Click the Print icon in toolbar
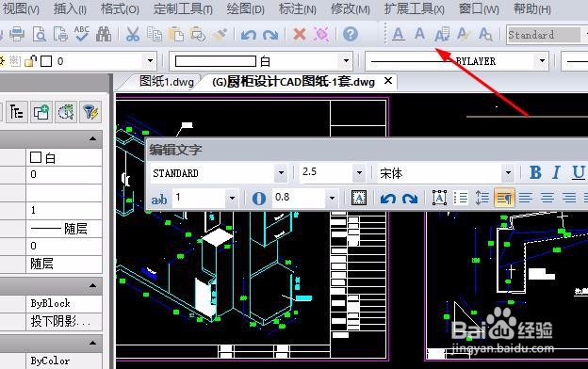588x369 pixels. tap(17, 35)
